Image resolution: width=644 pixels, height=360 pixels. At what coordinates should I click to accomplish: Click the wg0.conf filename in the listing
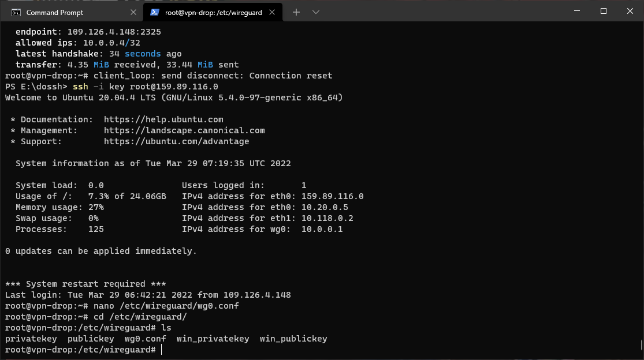145,339
